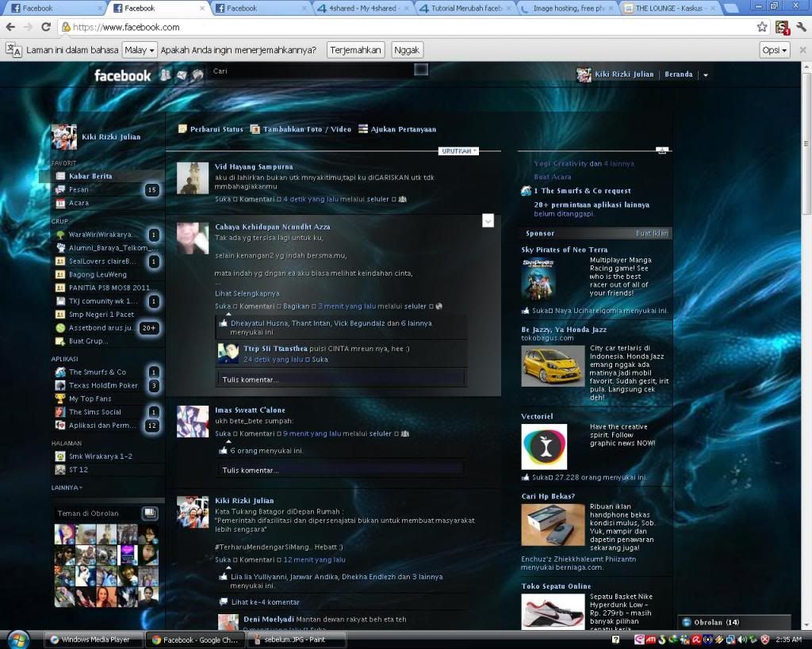Viewport: 812px width, 649px height.
Task: Click the Nggak button in translate bar
Action: (x=407, y=50)
